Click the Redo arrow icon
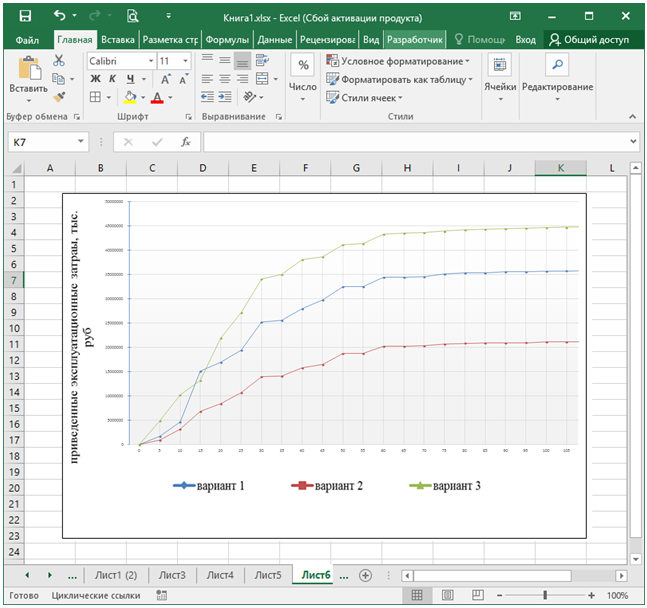 click(94, 16)
